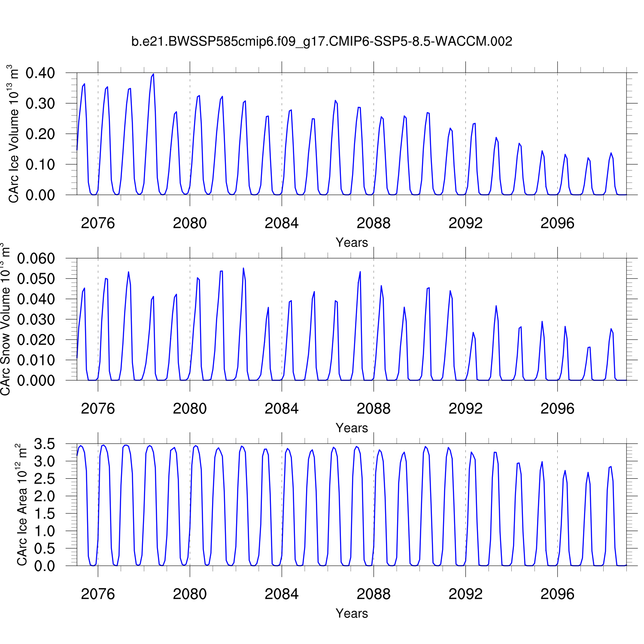Click the Years label under the bottom plot
This screenshot has width=644, height=644.
(x=352, y=614)
